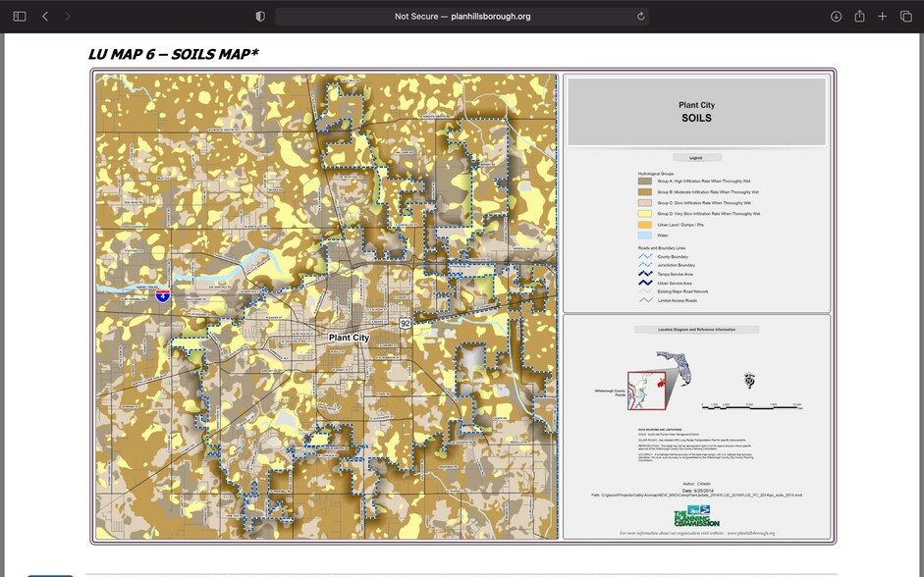Click the forward navigation arrow

click(67, 17)
